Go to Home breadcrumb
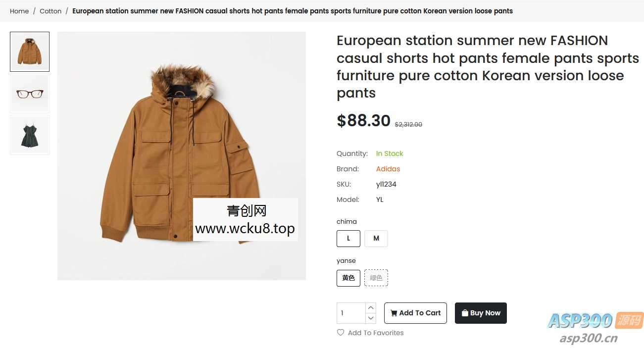Viewport: 644px width, 349px height. tap(19, 11)
